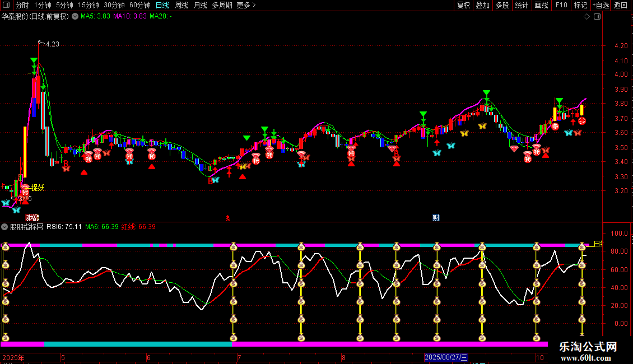Open the 多周期 multi-period view
This screenshot has height=364, width=633.
222,5
